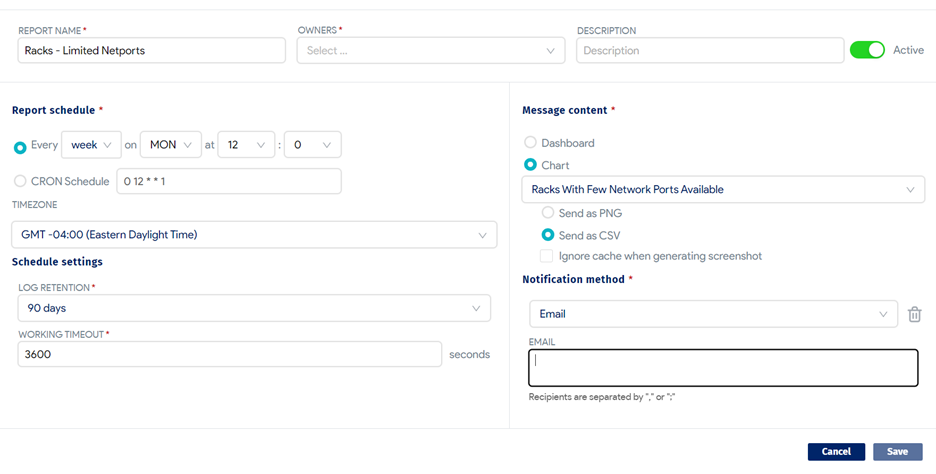Open the hour dropdown showing 12
This screenshot has height=474, width=936.
tap(247, 144)
